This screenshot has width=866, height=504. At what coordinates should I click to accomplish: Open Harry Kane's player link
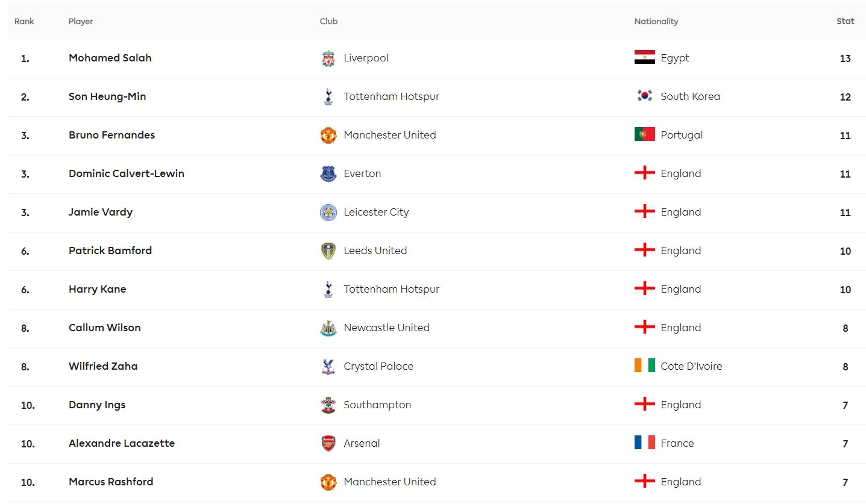coord(97,289)
